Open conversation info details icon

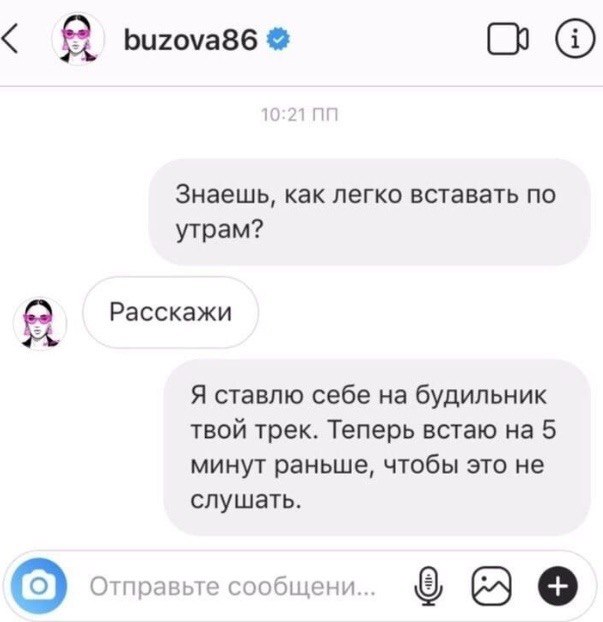(575, 39)
